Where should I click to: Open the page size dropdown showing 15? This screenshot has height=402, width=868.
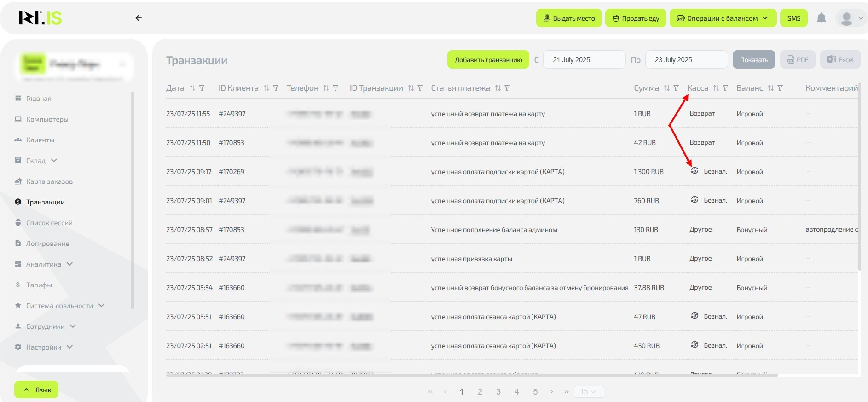click(x=588, y=392)
